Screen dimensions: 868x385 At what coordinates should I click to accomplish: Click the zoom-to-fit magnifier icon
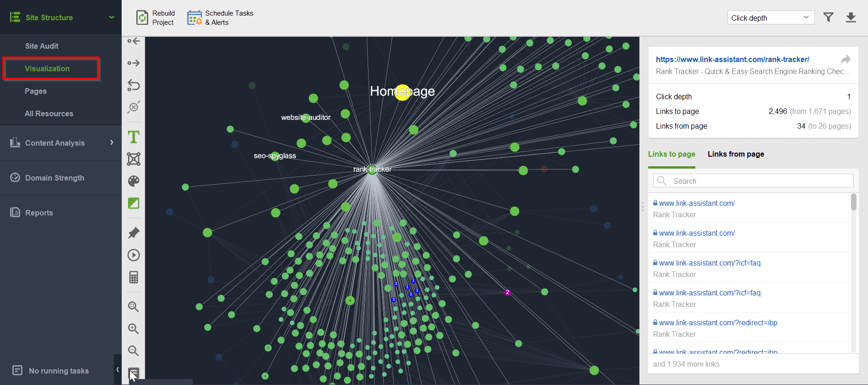click(134, 306)
